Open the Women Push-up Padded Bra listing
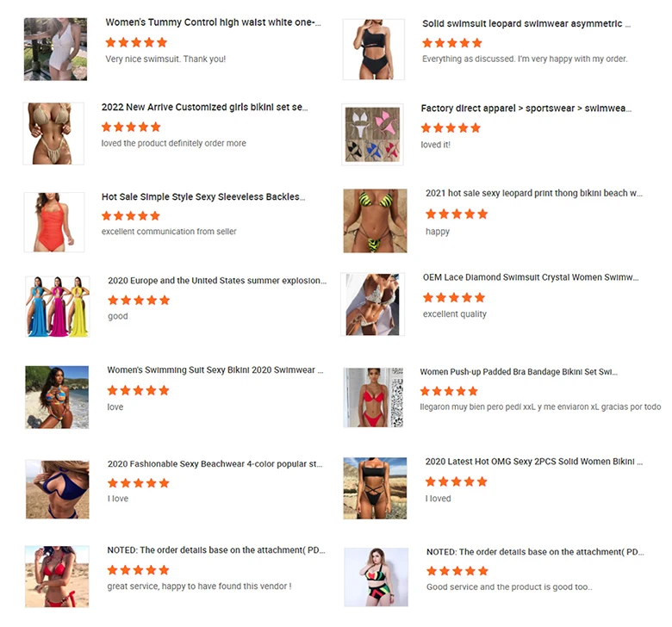This screenshot has width=672, height=627. click(519, 371)
